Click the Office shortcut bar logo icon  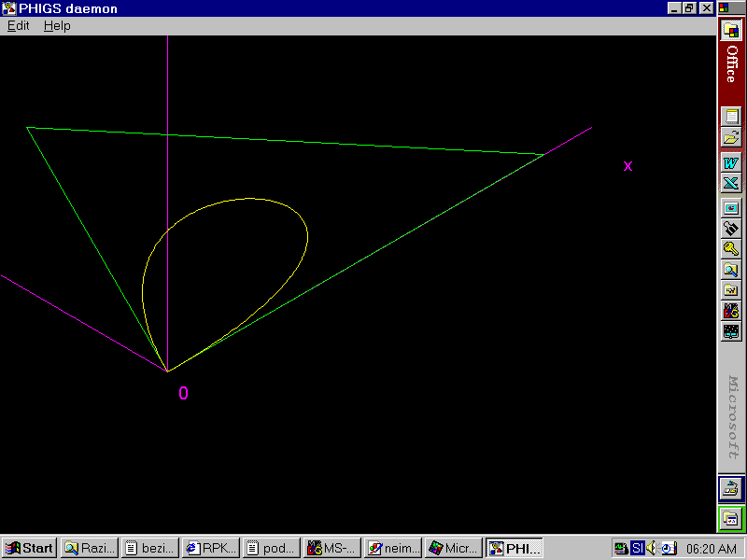(731, 30)
